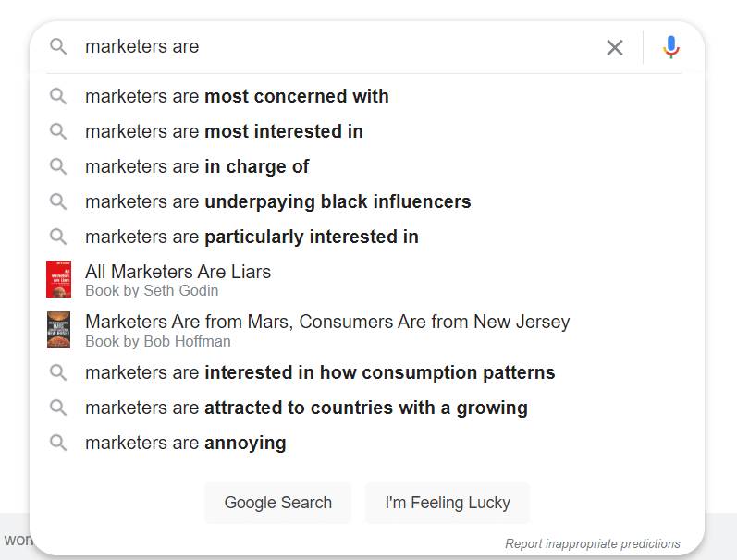Click the search icon beside 'in charge of'
Screen dimensions: 737x560
click(58, 166)
